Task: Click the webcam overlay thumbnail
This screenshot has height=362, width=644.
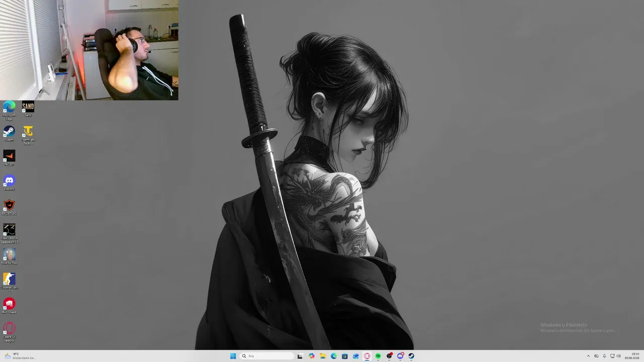Action: 89,50
